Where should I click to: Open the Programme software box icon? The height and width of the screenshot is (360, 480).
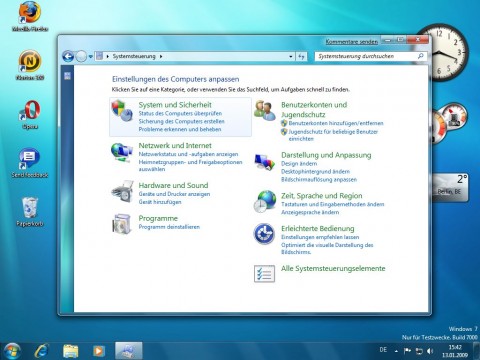pos(121,224)
